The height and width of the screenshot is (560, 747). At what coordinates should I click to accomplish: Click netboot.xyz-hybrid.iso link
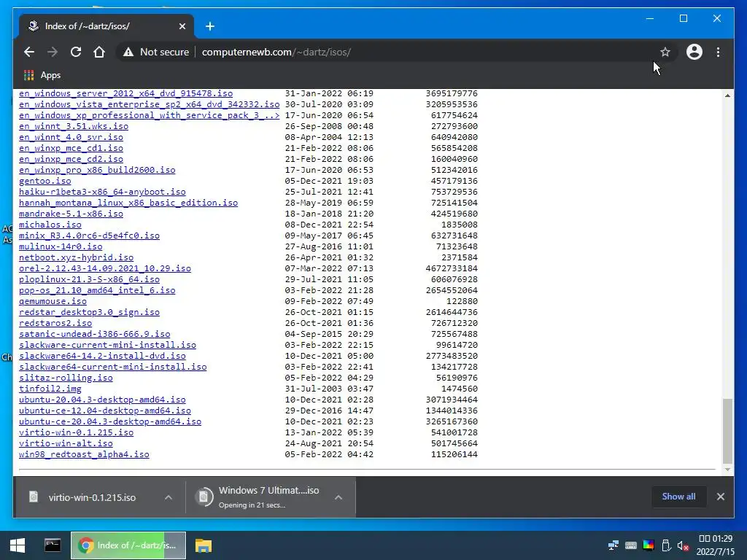[x=76, y=257]
